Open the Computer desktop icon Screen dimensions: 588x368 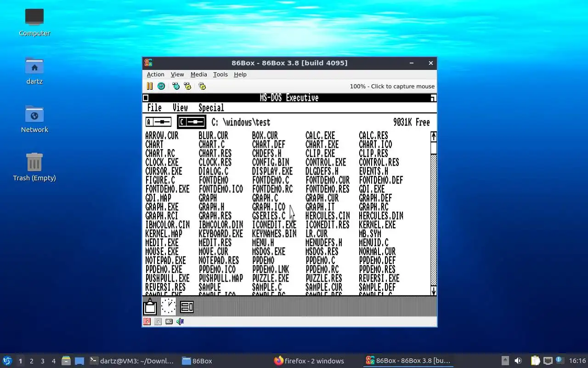34,22
